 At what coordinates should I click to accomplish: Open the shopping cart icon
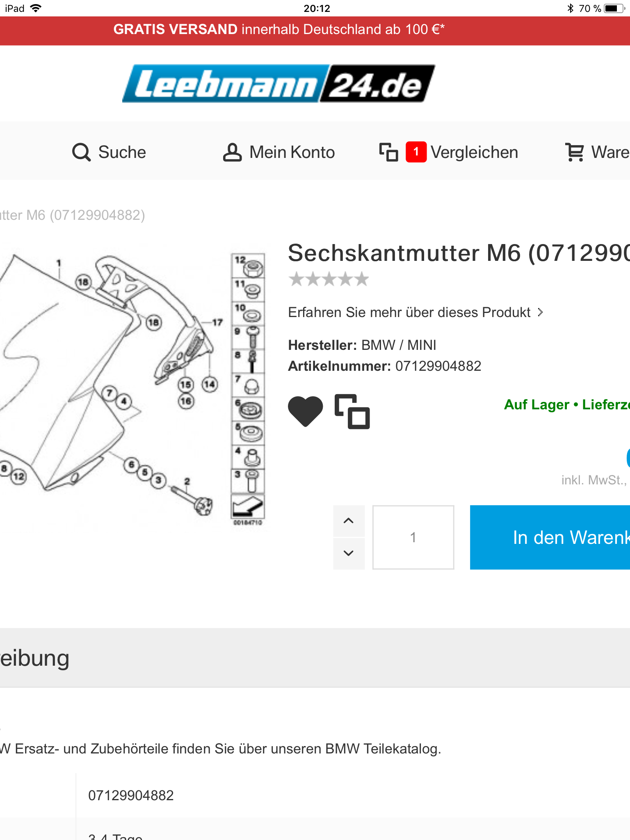click(x=575, y=152)
